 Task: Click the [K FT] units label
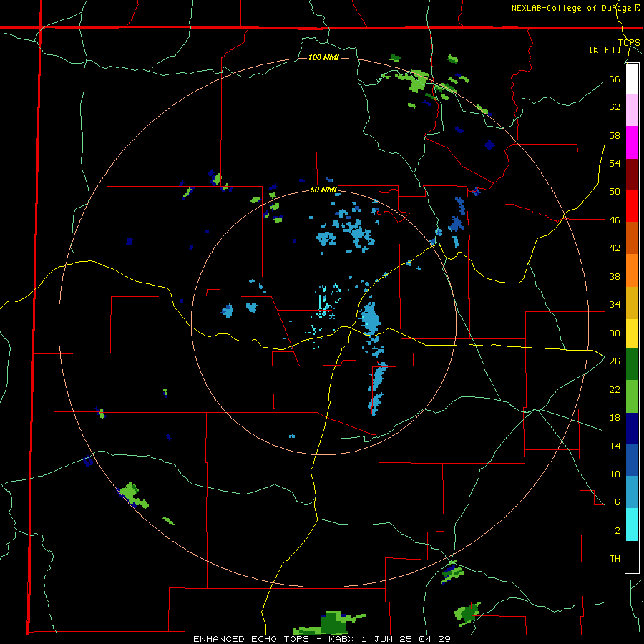[605, 50]
